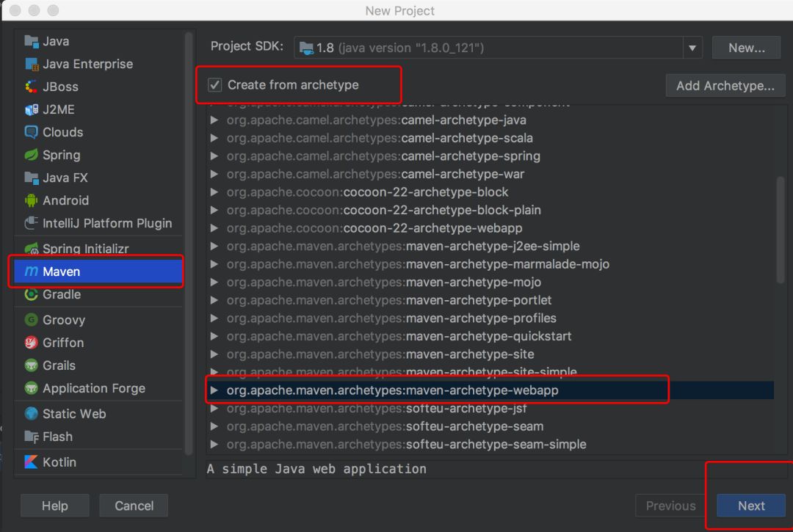Click the Add Archetype button

[x=725, y=85]
